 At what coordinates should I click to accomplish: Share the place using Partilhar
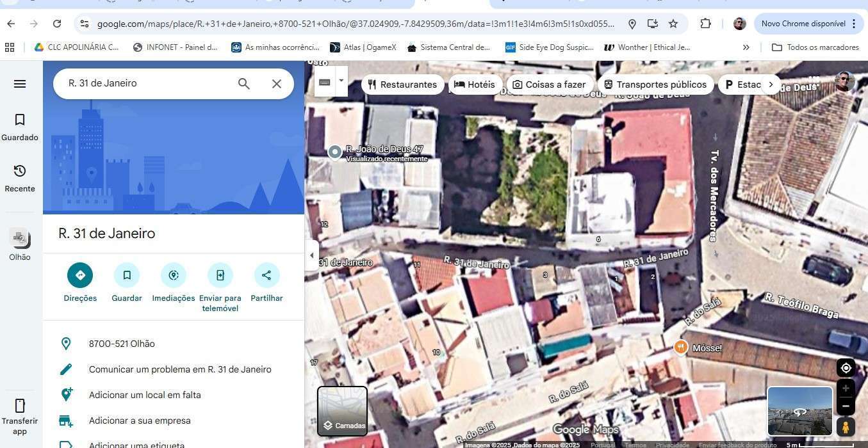pos(266,275)
